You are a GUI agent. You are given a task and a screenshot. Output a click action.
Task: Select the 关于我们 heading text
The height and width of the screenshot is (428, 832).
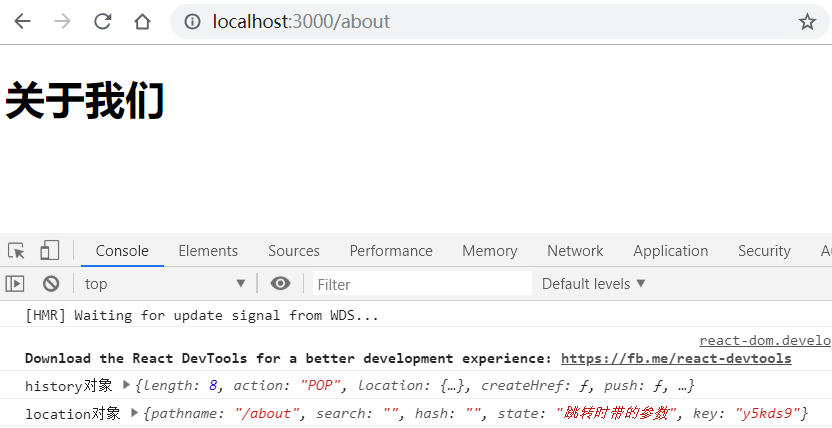tap(85, 100)
